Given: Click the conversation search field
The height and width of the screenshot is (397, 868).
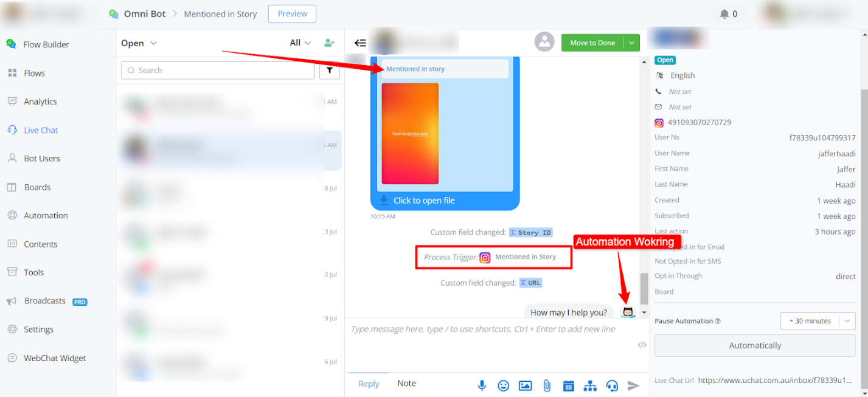Looking at the screenshot, I should pyautogui.click(x=218, y=71).
